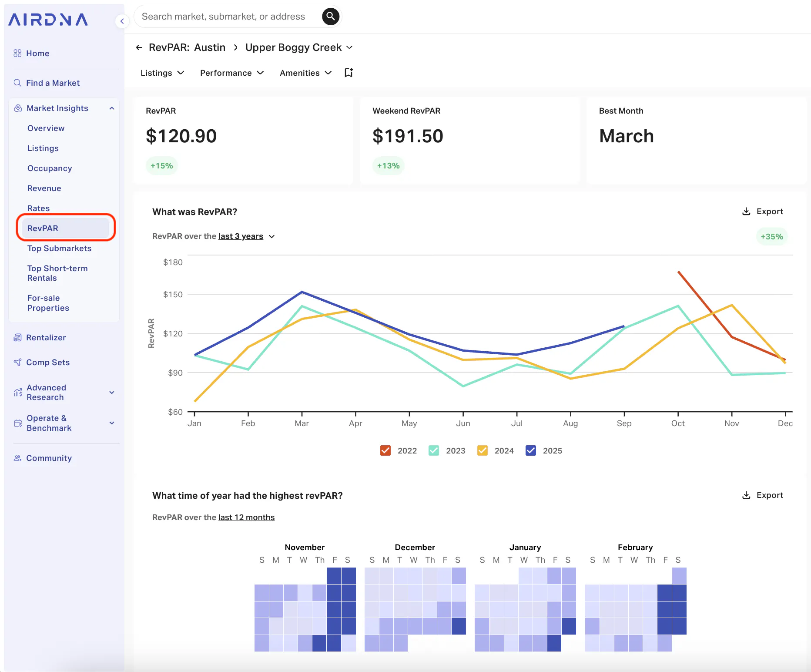Open the Upper Boggy Creek submarket dropdown
811x672 pixels.
point(299,47)
